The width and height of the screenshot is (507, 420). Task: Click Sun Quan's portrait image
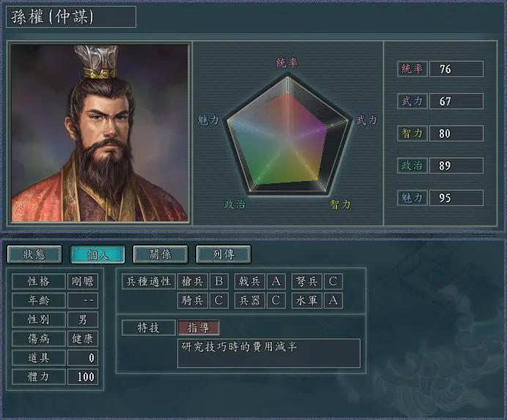coord(99,133)
